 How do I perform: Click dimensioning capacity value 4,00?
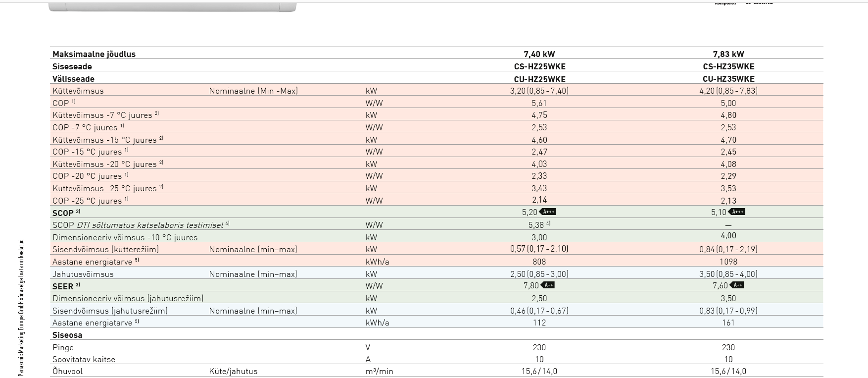(728, 236)
